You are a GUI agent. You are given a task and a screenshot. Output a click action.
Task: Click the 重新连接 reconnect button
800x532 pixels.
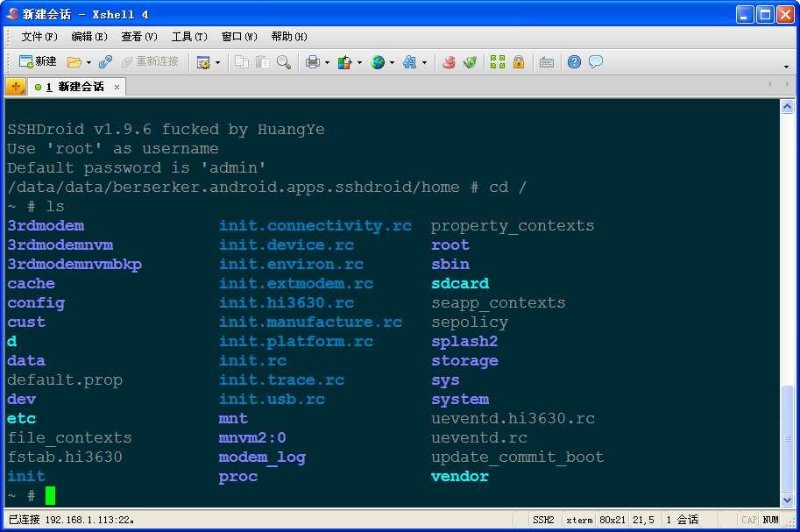pyautogui.click(x=150, y=61)
